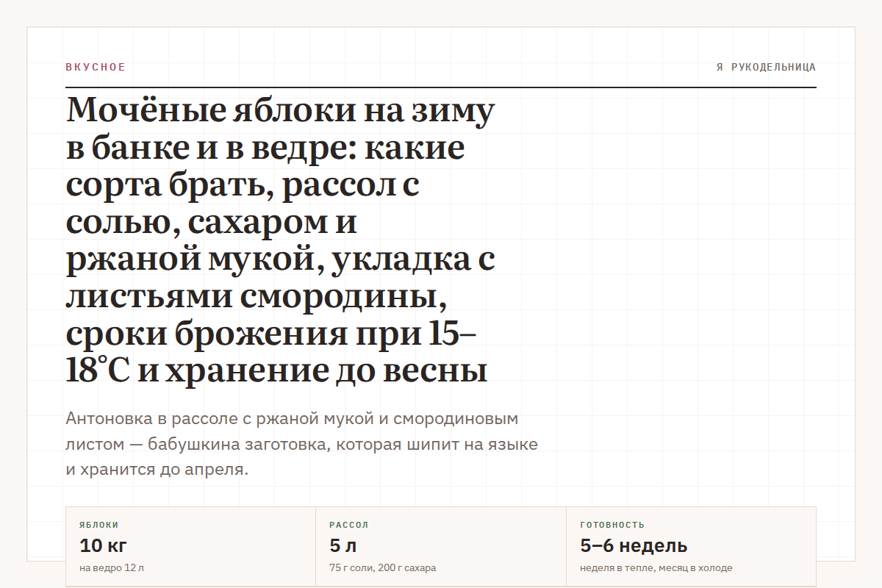Select the '5–6 недель' value
The image size is (882, 588).
pyautogui.click(x=634, y=546)
